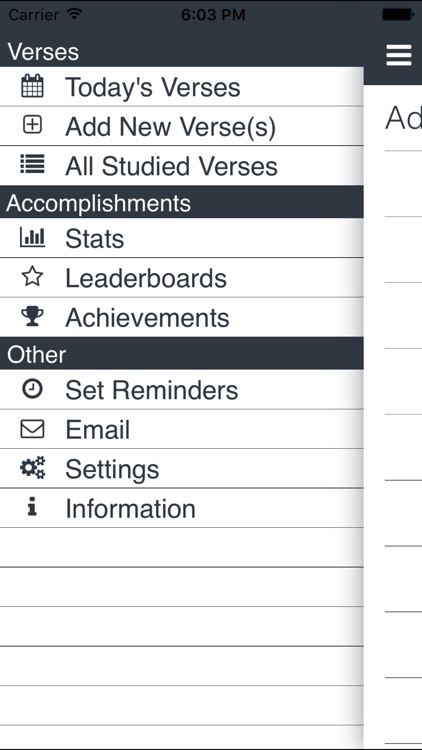Screen dimensions: 422x750
Task: Open the Information page
Action: point(182,508)
